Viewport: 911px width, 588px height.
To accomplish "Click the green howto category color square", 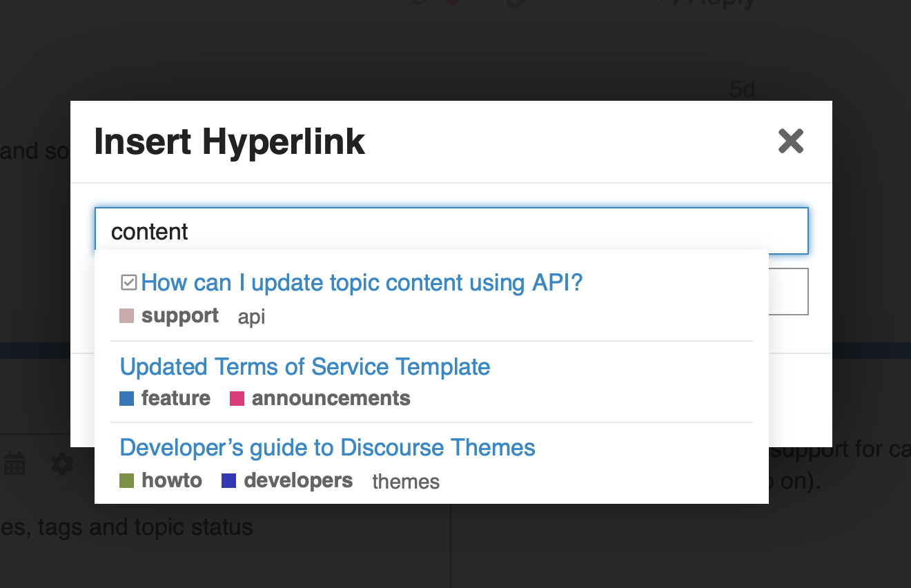I will point(126,480).
